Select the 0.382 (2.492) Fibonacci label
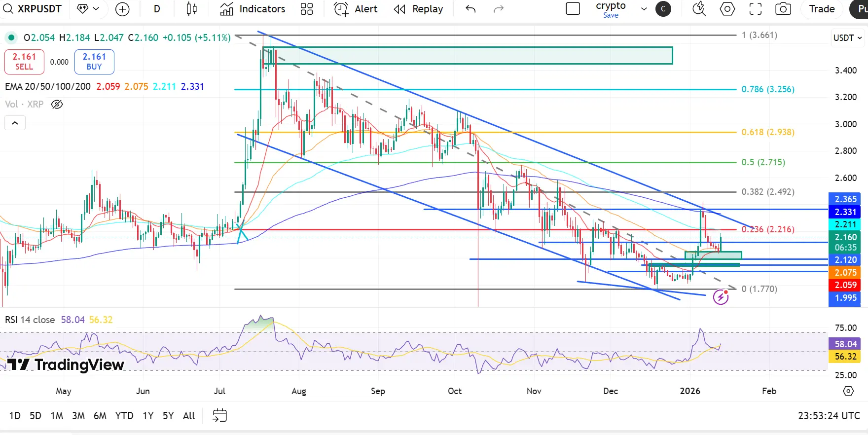The image size is (868, 435). tap(768, 192)
